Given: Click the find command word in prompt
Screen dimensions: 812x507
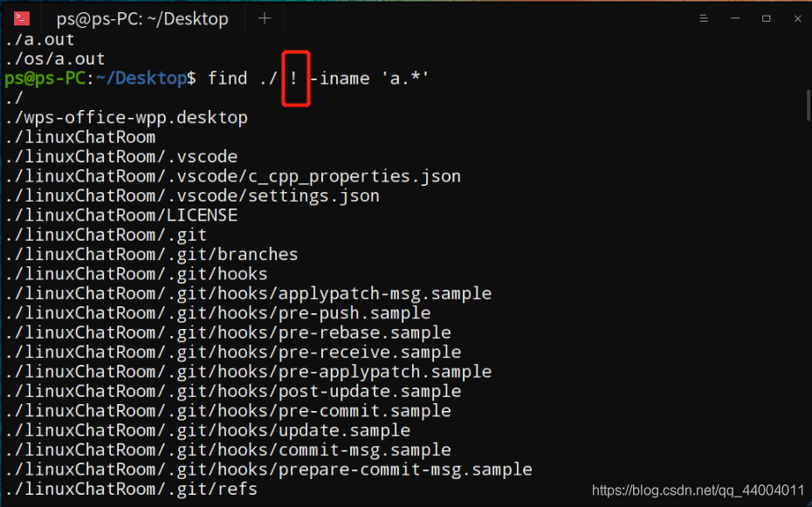Looking at the screenshot, I should click(227, 79).
